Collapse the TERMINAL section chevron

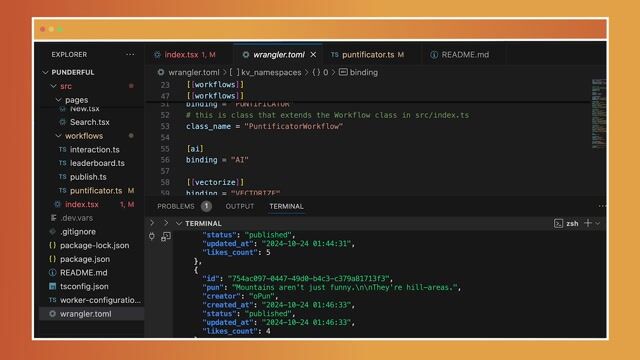(179, 223)
